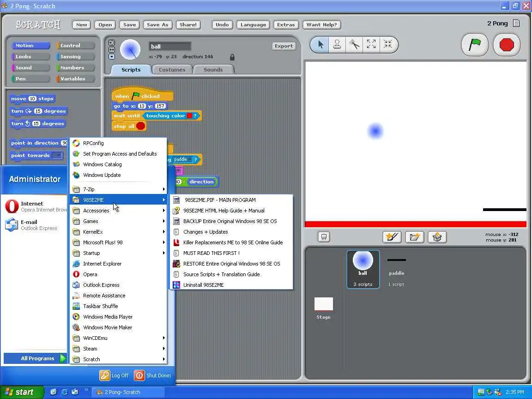
Task: Open Taskbar Shuffle program
Action: click(x=118, y=306)
